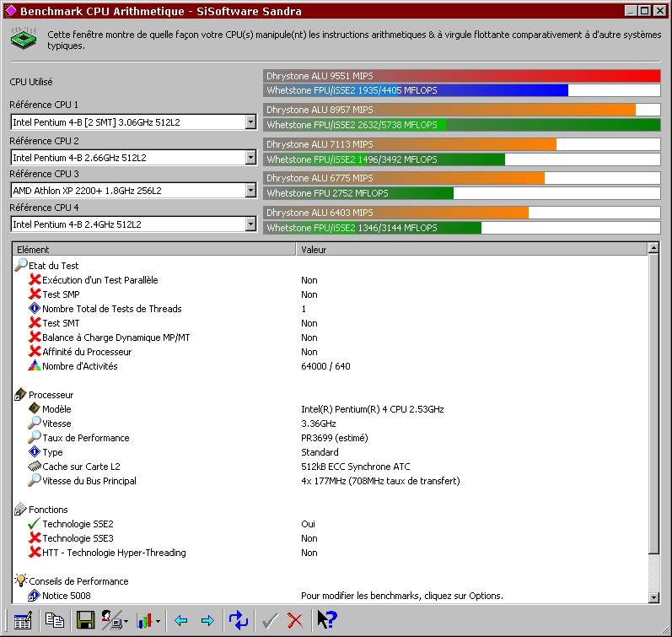
Task: Click Intel(R) Pentium(R) 4 CPU 2.53GHz value
Action: click(x=373, y=409)
